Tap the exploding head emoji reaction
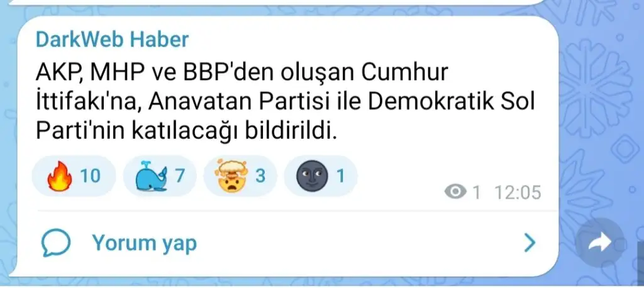This screenshot has width=644, height=288. 231,176
